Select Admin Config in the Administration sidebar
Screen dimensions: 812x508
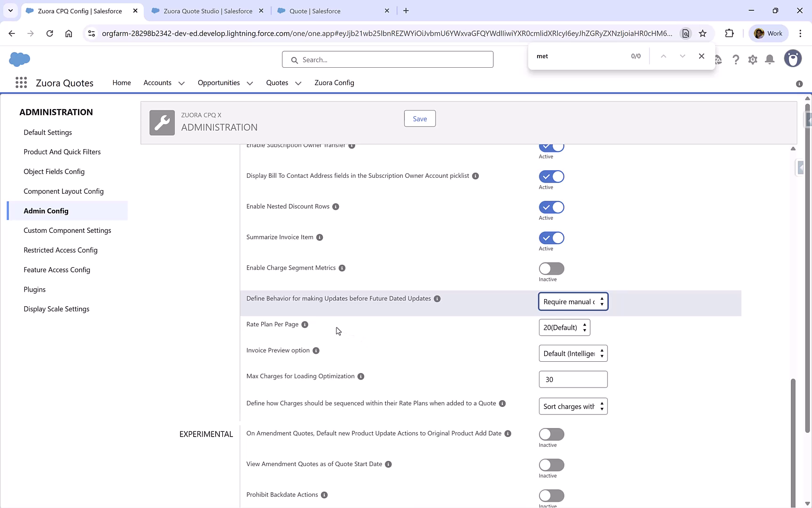pos(46,211)
